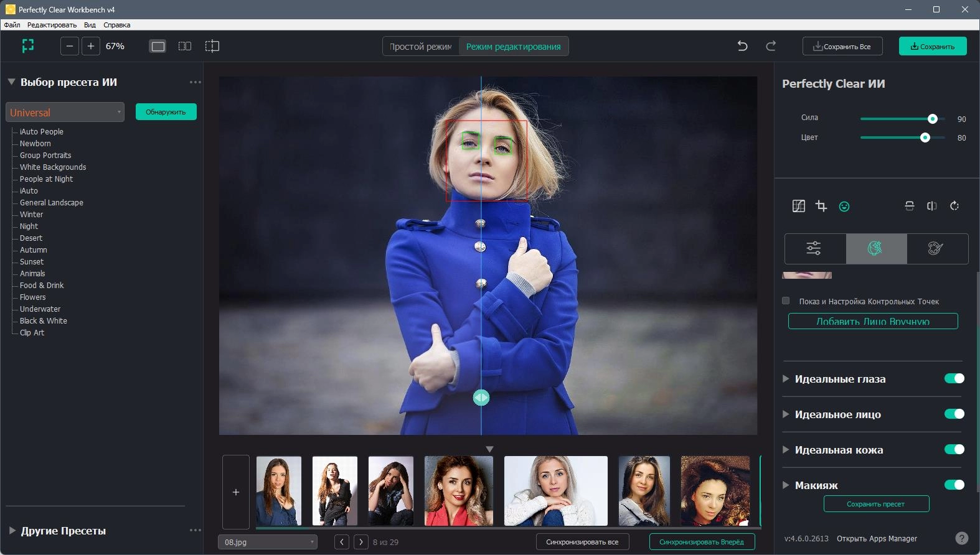980x555 pixels.
Task: Zoom in with the plus button
Action: 91,46
